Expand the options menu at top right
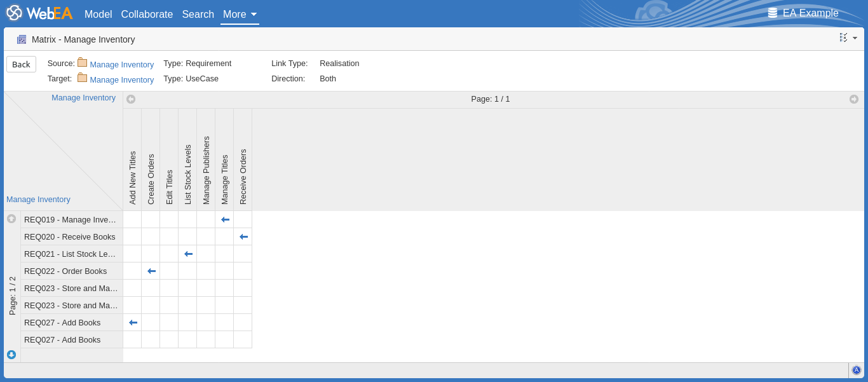Image resolution: width=868 pixels, height=382 pixels. (848, 38)
